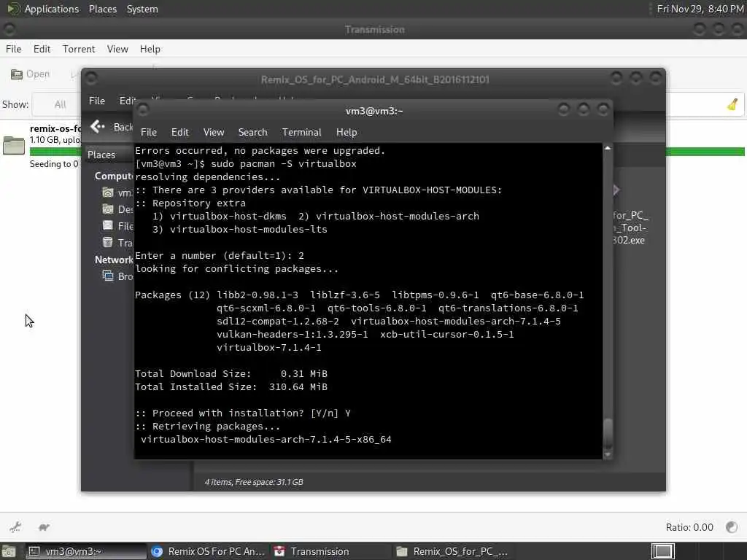The image size is (747, 560).
Task: Click the Open torrent toolbar button
Action: point(30,74)
